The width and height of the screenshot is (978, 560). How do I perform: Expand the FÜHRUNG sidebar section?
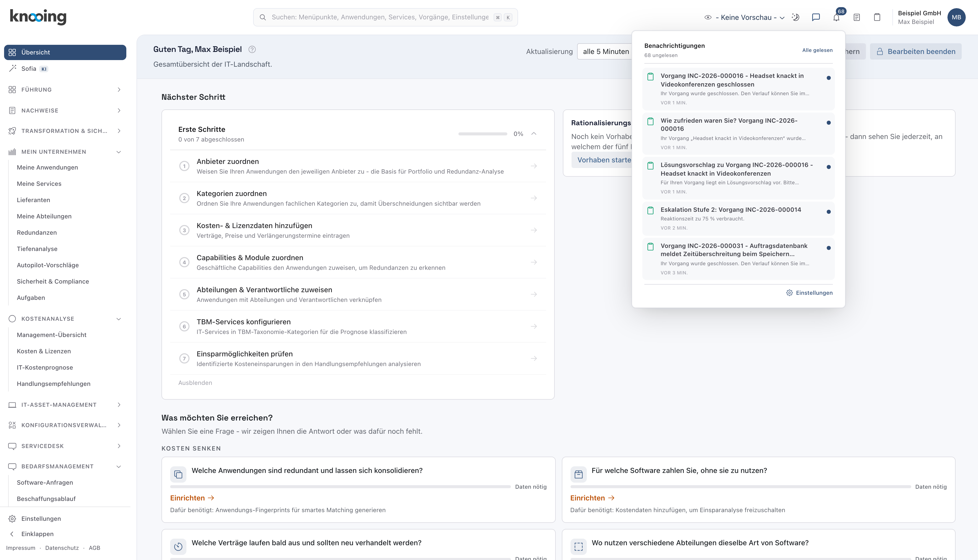tap(65, 90)
